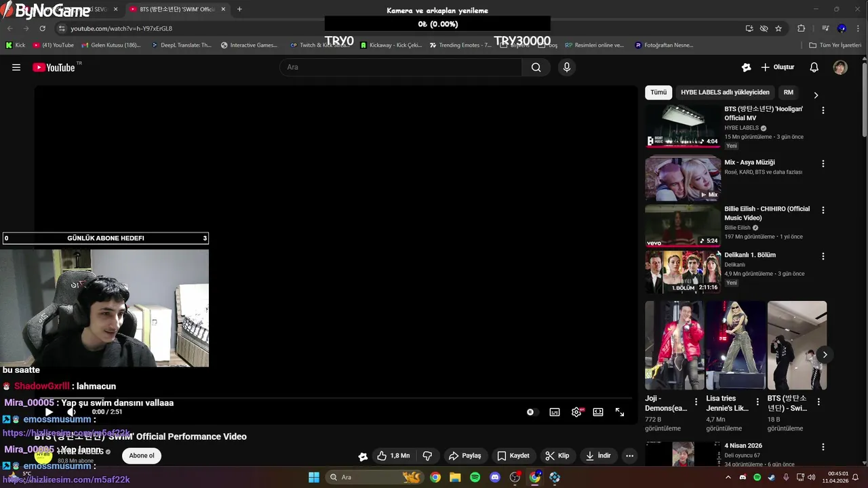868x488 pixels.
Task: Mute the video volume icon
Action: coord(71,412)
